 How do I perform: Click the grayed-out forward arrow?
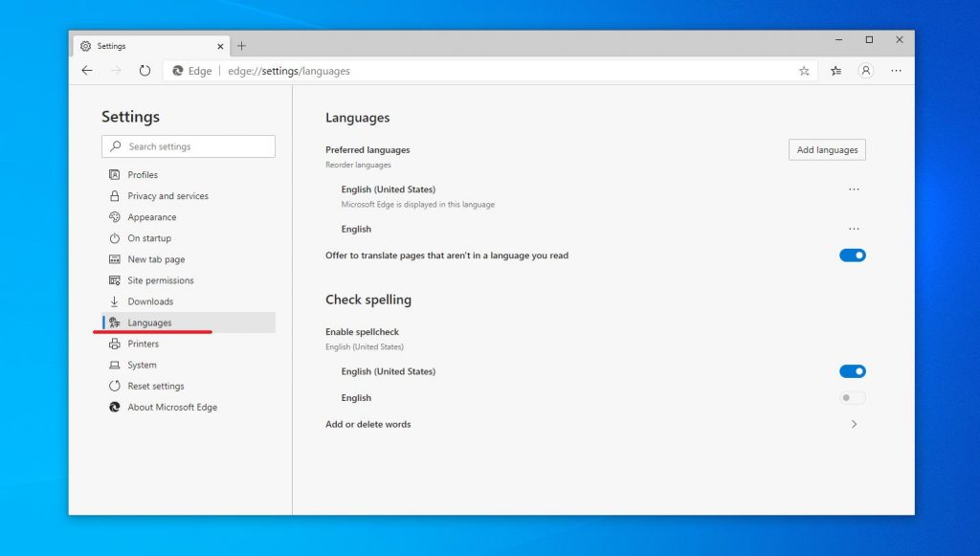click(116, 71)
